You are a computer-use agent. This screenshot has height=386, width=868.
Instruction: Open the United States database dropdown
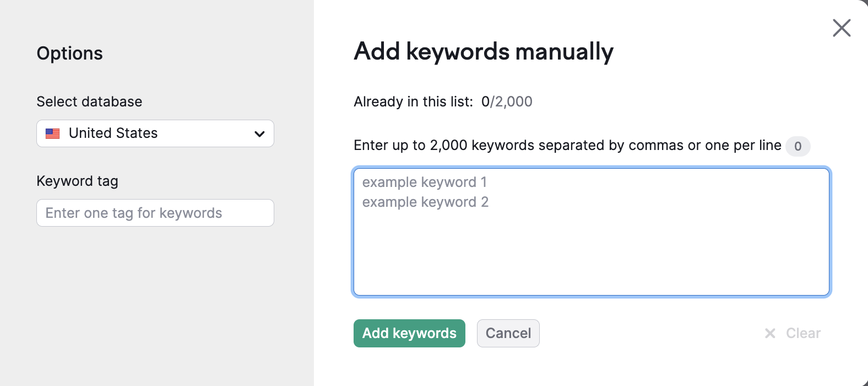click(155, 133)
